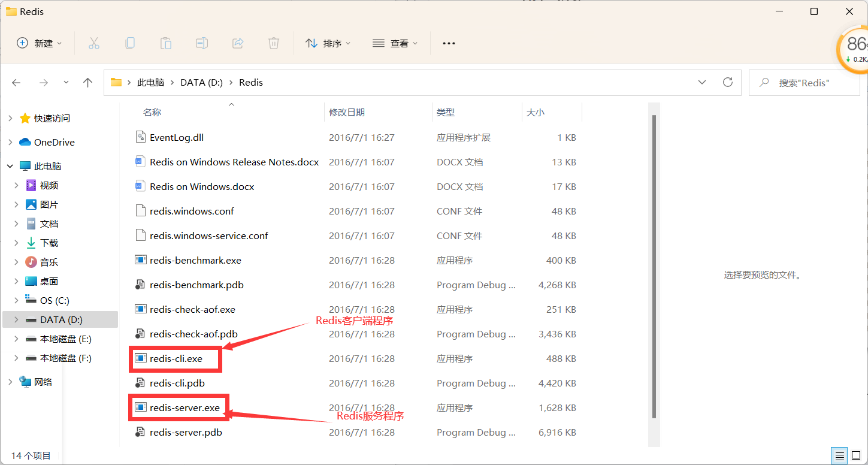The image size is (868, 465).
Task: Open 文档 folder in sidebar
Action: click(x=49, y=224)
